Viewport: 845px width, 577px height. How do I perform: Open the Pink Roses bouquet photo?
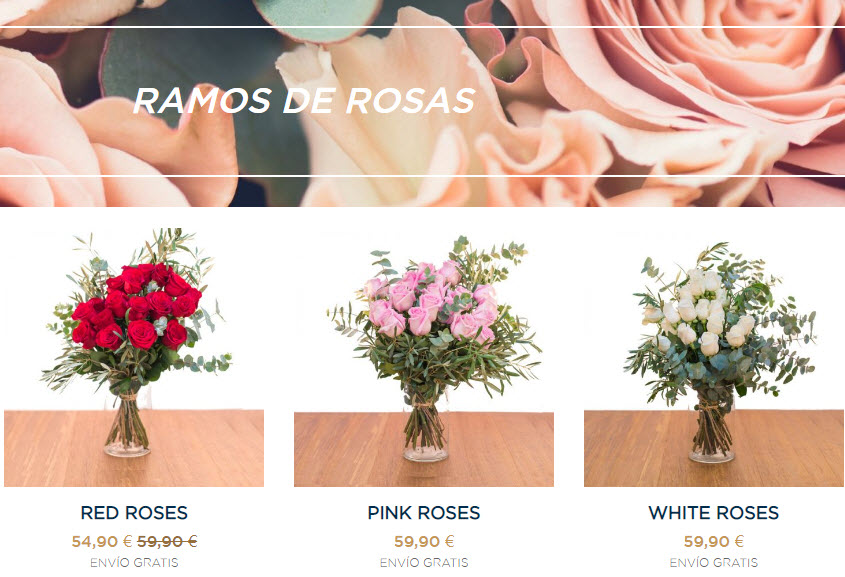[x=424, y=357]
